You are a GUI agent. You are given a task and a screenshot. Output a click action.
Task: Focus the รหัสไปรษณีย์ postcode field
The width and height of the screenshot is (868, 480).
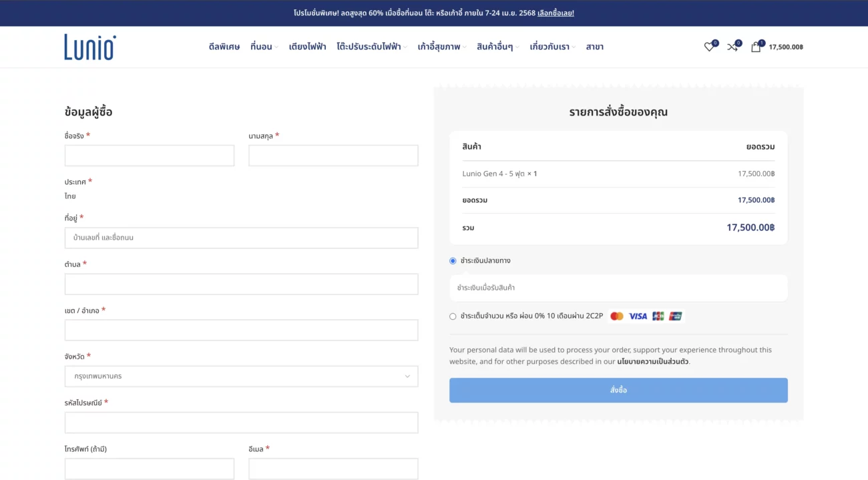(x=242, y=423)
